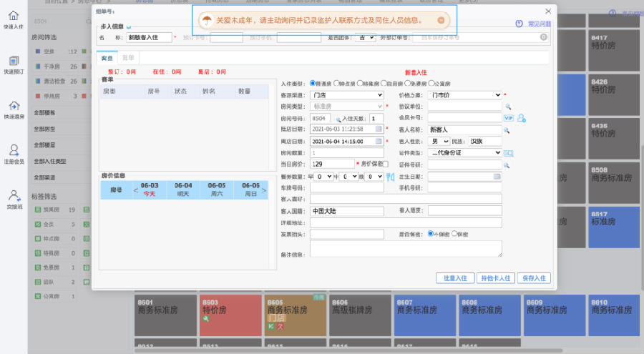Viewport: 644px width, 354px height.
Task: Click the magnifier beside the ID number field
Action: click(x=507, y=165)
